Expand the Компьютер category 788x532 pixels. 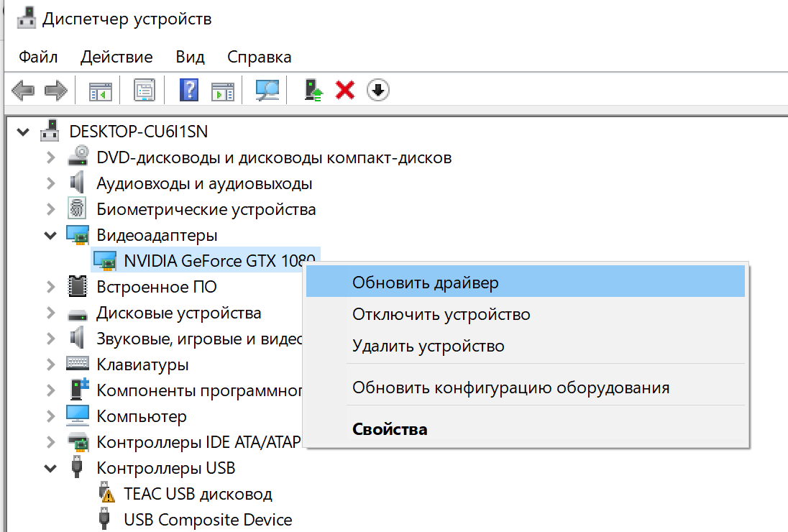point(51,416)
